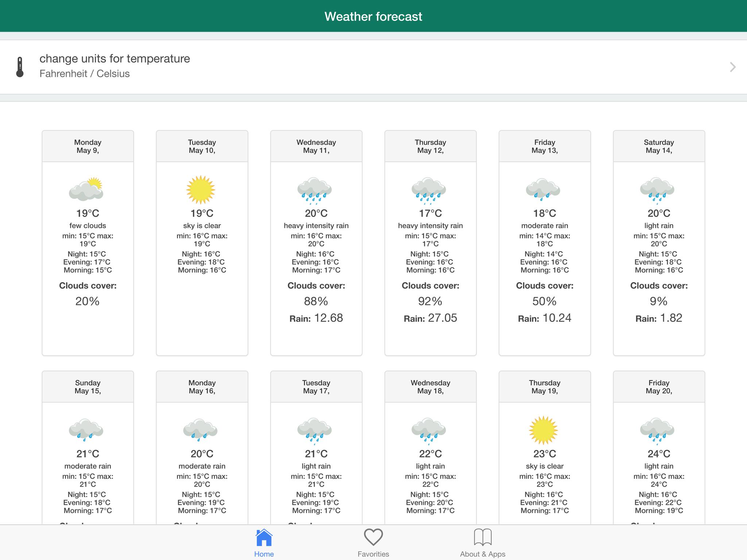Click the 18°C temperature on Friday May 13
The width and height of the screenshot is (747, 560).
click(545, 213)
